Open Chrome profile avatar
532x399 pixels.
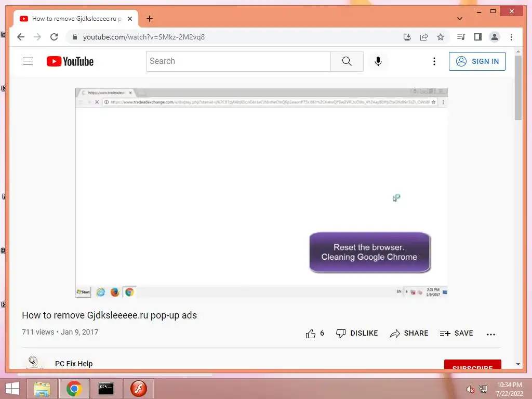[x=495, y=37]
